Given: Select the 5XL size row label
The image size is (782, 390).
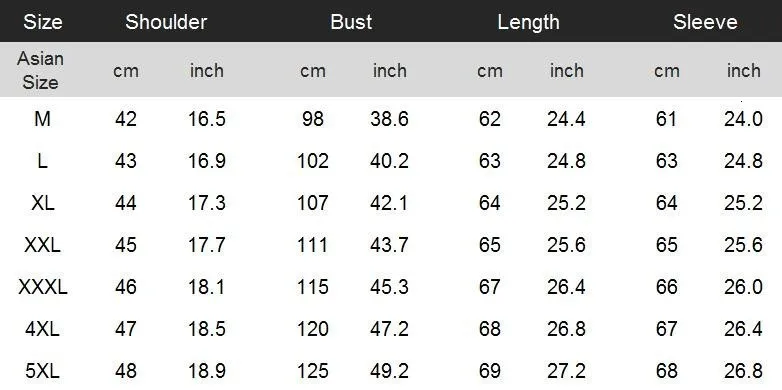Looking at the screenshot, I should click(x=42, y=371).
